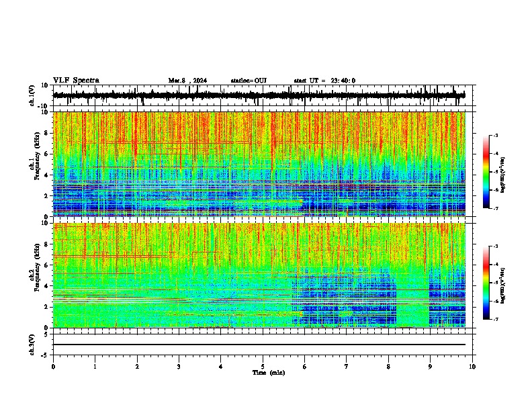The image size is (532, 411).
Task: Click inside the ch.2 spectrogram panel
Action: point(259,275)
